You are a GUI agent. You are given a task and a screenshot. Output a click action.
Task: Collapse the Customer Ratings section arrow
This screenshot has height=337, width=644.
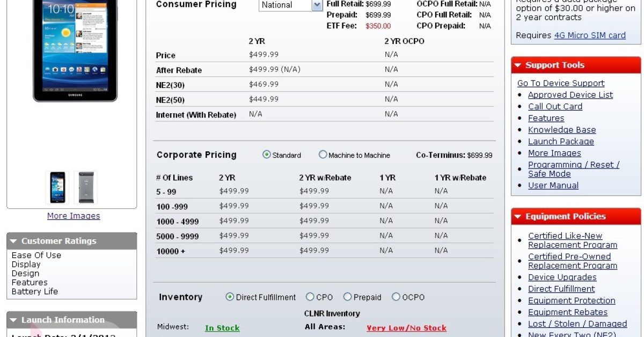pyautogui.click(x=13, y=241)
